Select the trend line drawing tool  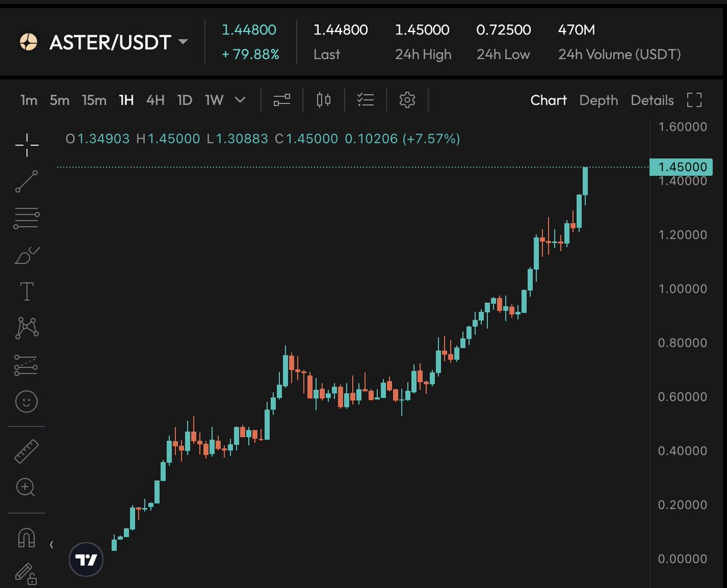coord(27,181)
